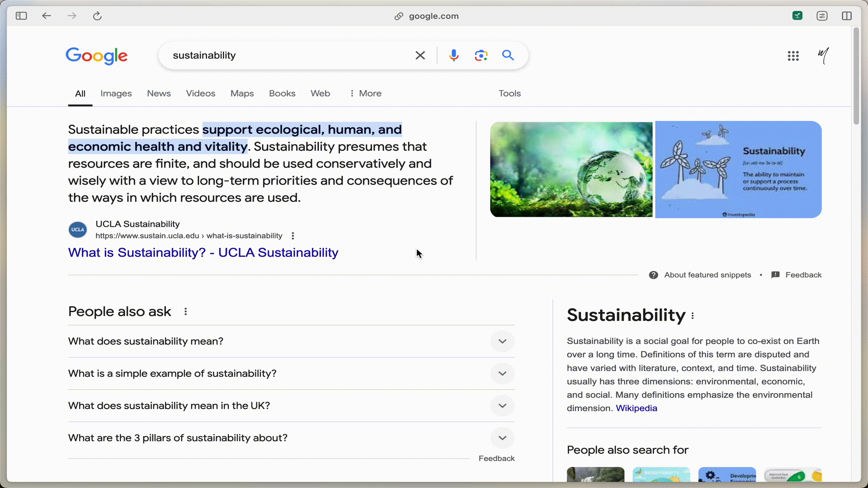This screenshot has width=868, height=488.
Task: Reload the current page
Action: pos(97,16)
